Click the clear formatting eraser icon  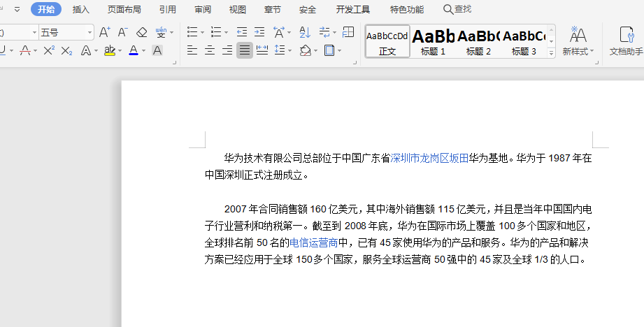pyautogui.click(x=142, y=32)
